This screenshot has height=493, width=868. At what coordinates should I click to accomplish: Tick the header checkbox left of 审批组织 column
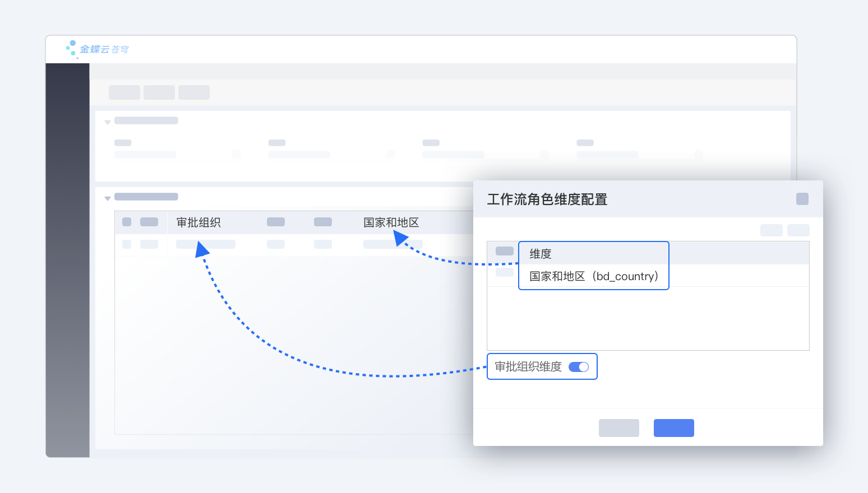(127, 222)
